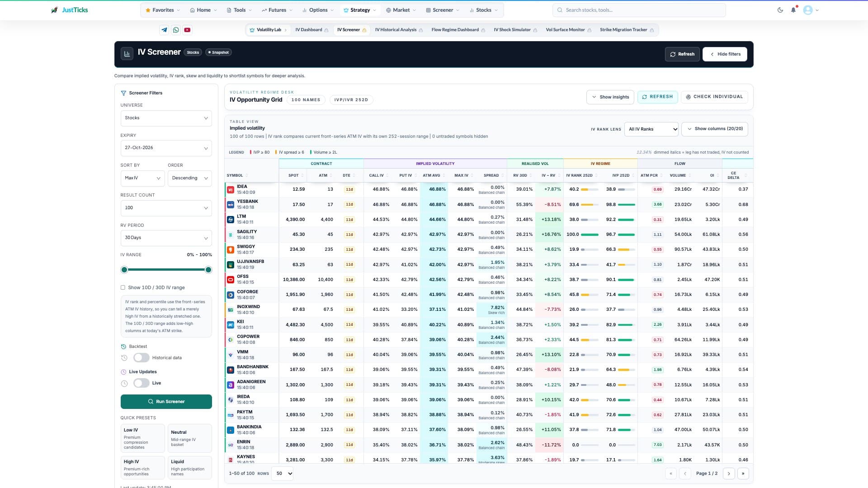
Task: Open the YouTube icon link
Action: coord(187,30)
